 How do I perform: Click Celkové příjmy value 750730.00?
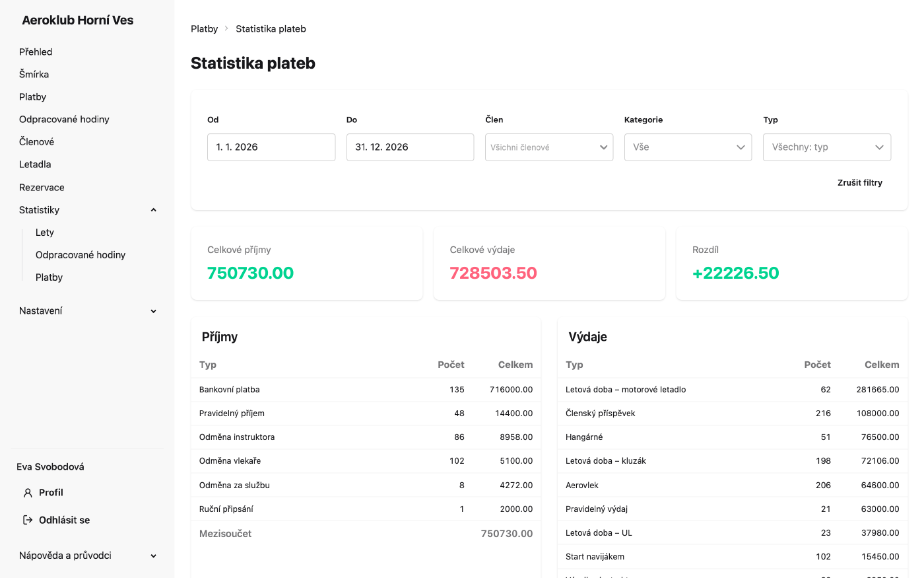pyautogui.click(x=250, y=273)
